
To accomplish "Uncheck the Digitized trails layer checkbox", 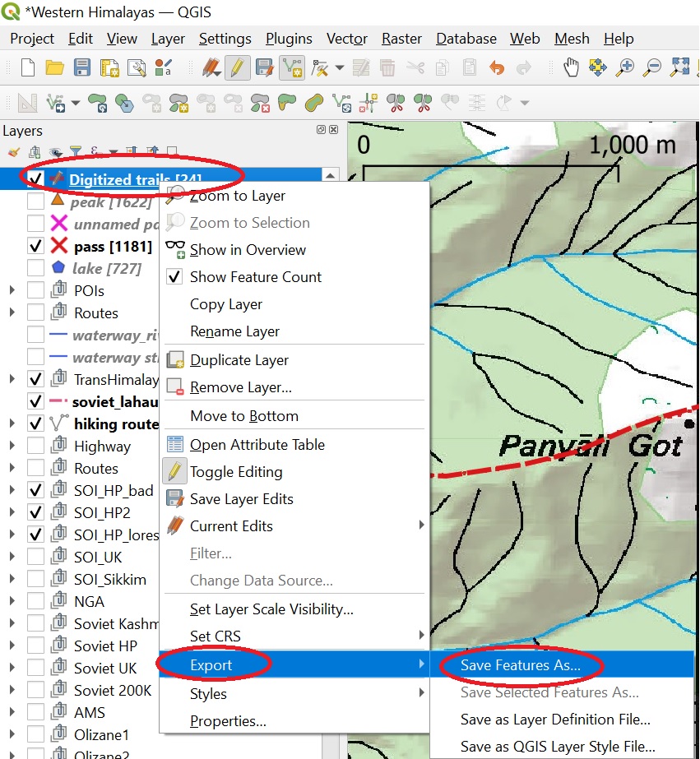I will (x=36, y=179).
